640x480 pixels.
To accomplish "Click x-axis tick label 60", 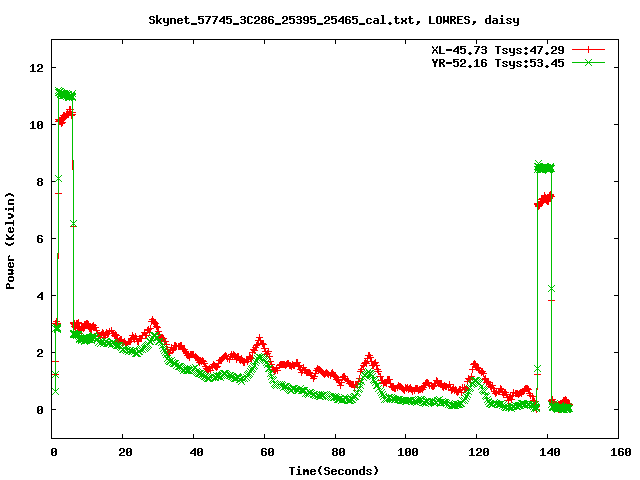I will [267, 452].
